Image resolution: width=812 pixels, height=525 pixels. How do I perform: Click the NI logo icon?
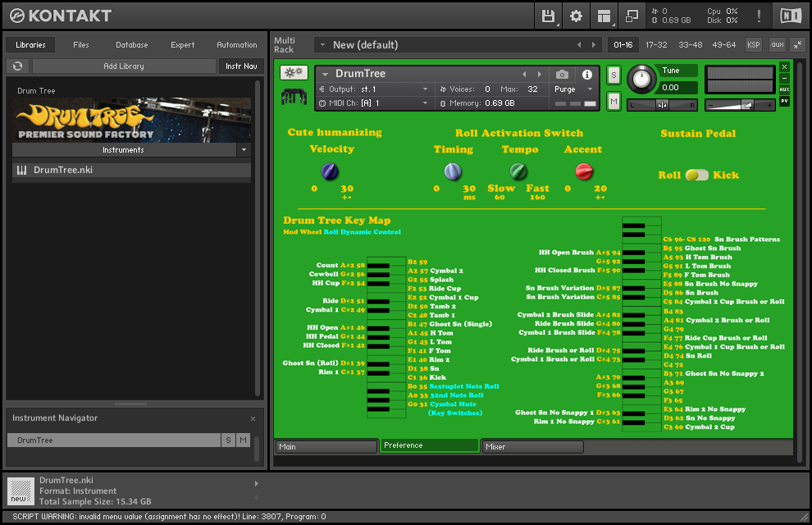coord(791,16)
